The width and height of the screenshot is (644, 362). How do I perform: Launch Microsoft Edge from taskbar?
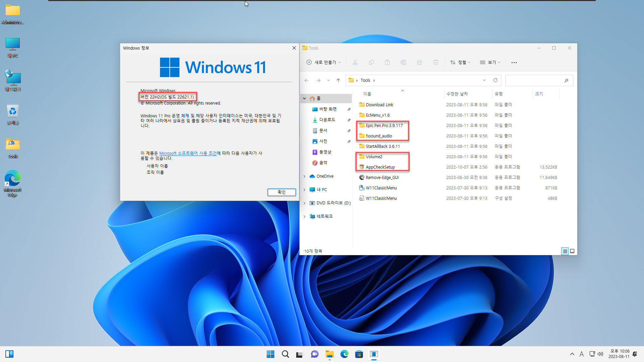[x=344, y=354]
